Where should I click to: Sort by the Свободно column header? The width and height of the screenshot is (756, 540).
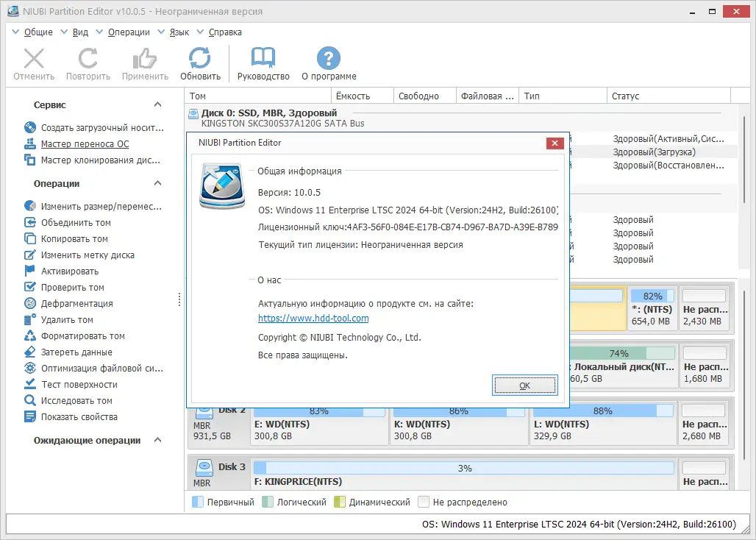(425, 96)
